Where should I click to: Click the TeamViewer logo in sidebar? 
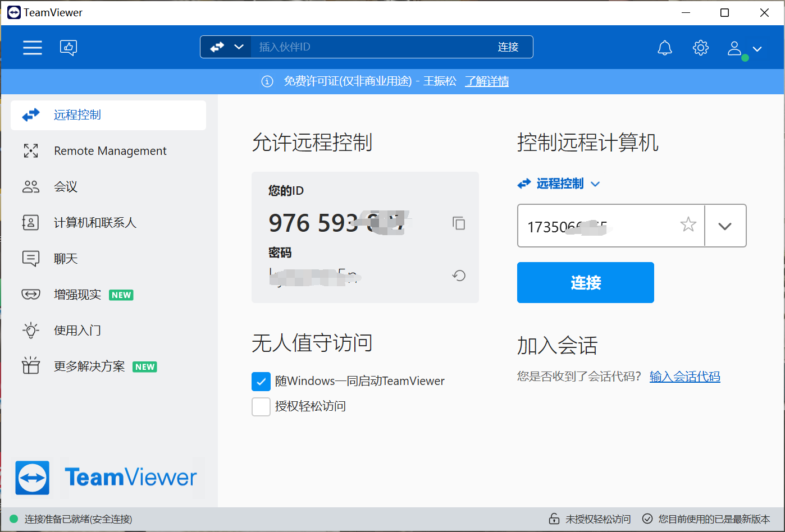107,478
